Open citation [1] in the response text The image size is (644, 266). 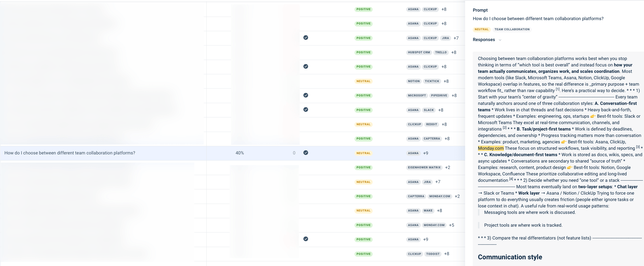(558, 89)
